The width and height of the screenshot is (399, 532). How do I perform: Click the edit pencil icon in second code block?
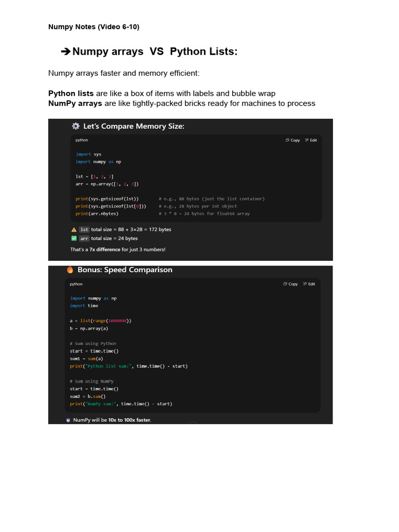[x=305, y=284]
